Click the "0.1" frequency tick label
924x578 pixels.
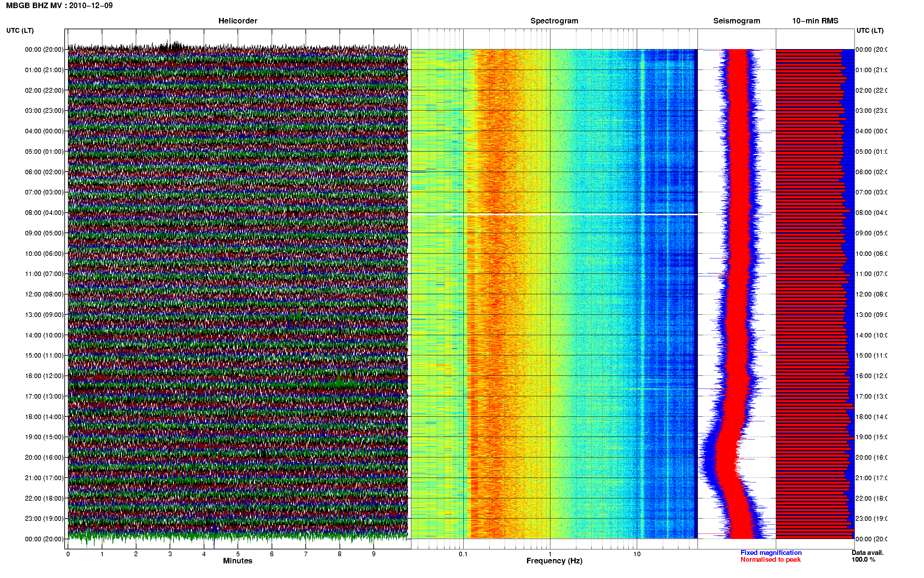463,554
